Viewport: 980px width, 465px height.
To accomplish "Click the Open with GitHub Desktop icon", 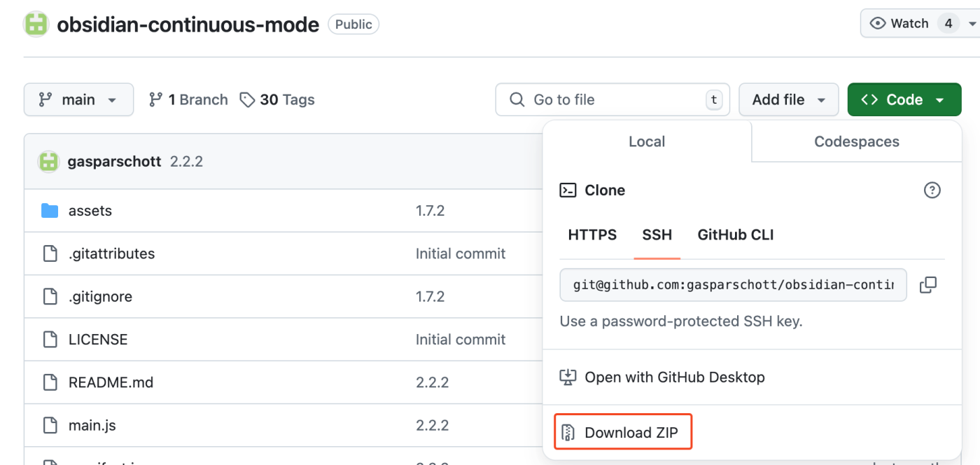I will (568, 377).
